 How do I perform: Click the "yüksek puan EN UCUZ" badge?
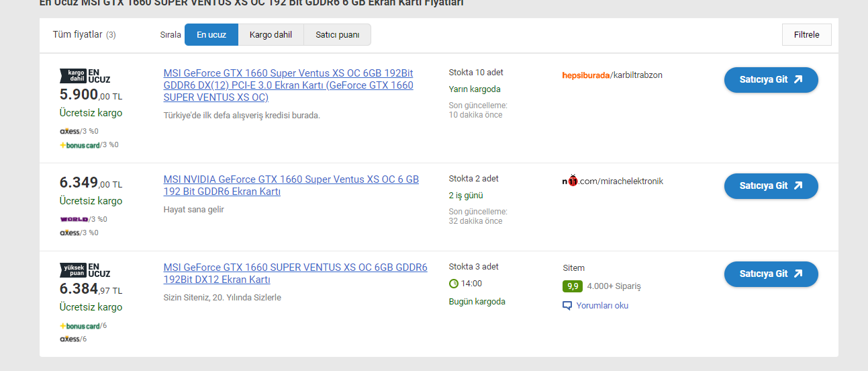(85, 270)
